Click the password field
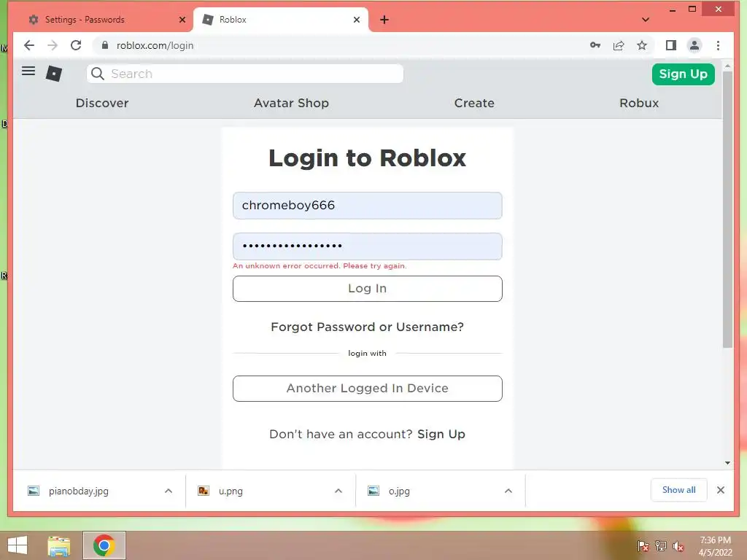 (x=368, y=246)
